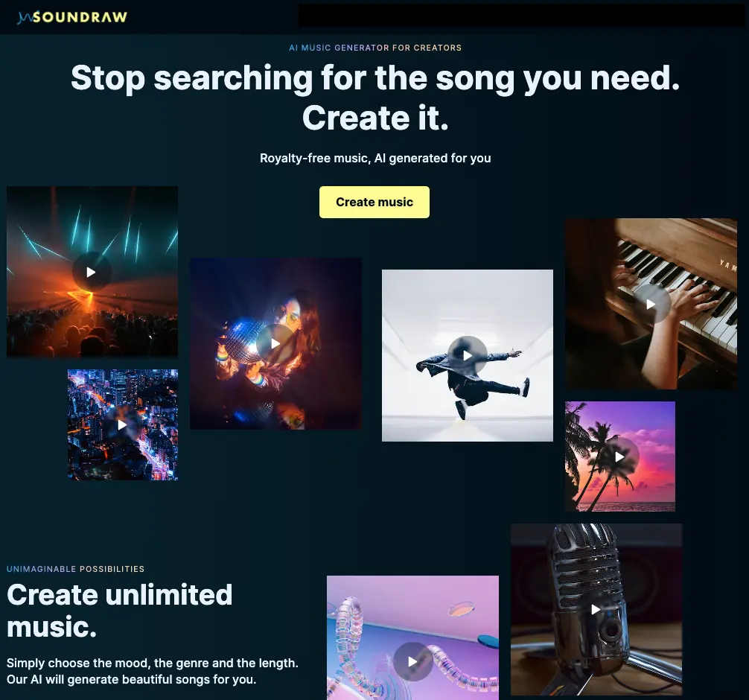749x700 pixels.
Task: Select the chrome microphone thumbnail
Action: 596,609
